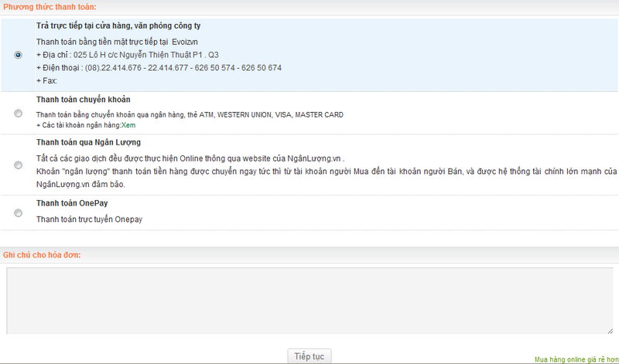Image resolution: width=619 pixels, height=364 pixels.
Task: Click the "+ Fax:" line
Action: click(46, 81)
